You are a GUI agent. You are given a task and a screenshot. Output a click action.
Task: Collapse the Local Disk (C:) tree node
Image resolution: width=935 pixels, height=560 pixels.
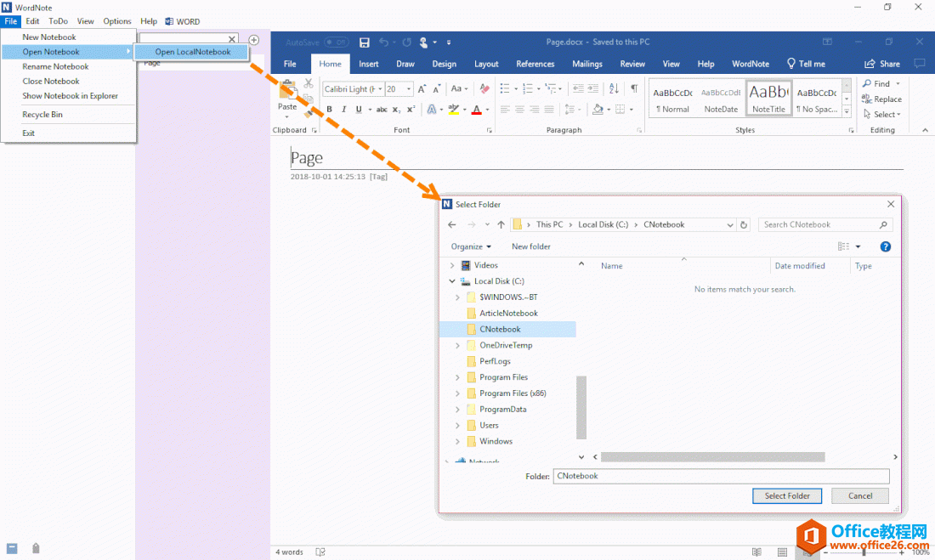pos(452,280)
